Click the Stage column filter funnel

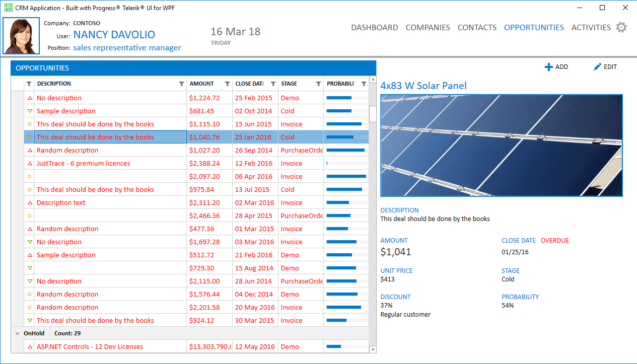(x=318, y=84)
